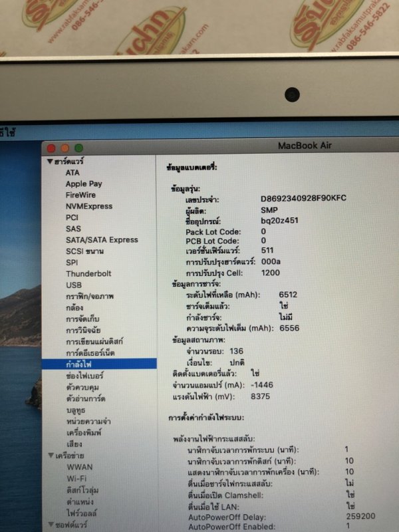Collapse the ซอฟต์แวร์ section triangle
This screenshot has height=532, width=399.
51,525
